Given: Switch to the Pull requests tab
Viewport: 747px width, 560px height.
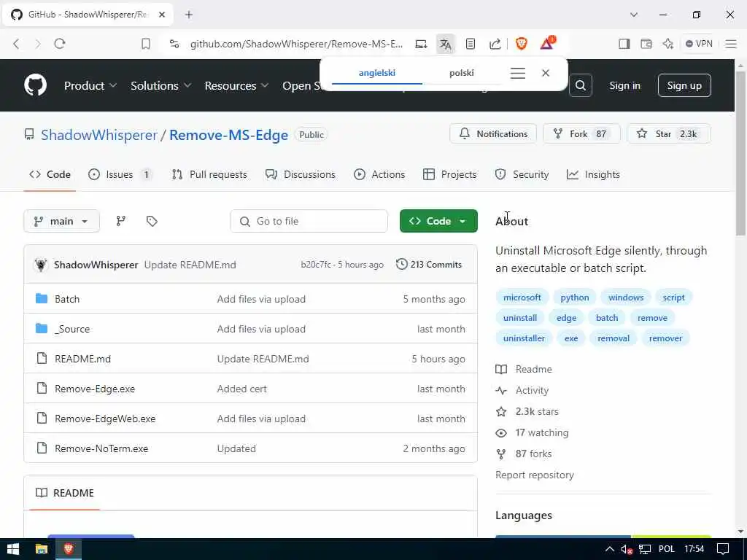Looking at the screenshot, I should coord(209,174).
